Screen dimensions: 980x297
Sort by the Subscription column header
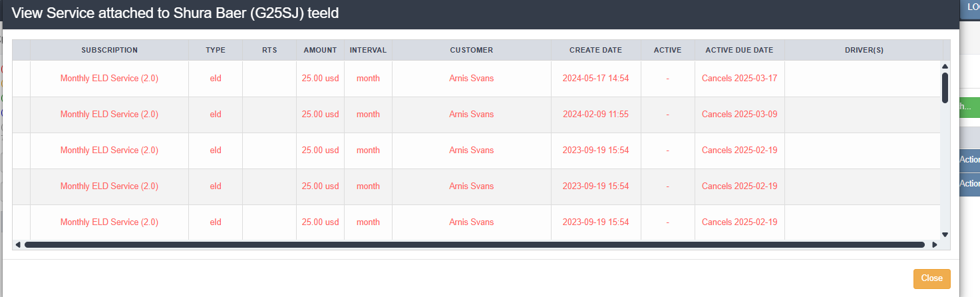110,50
